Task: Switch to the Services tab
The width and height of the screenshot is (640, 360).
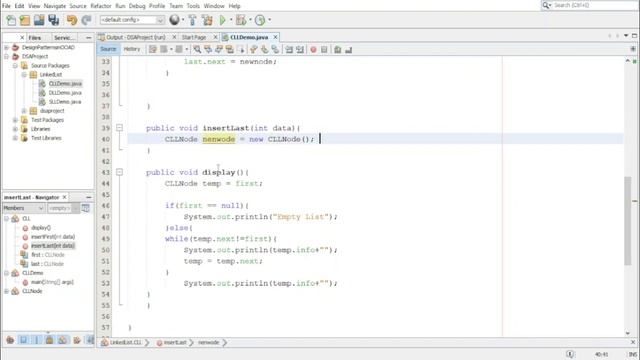Action: pos(64,38)
